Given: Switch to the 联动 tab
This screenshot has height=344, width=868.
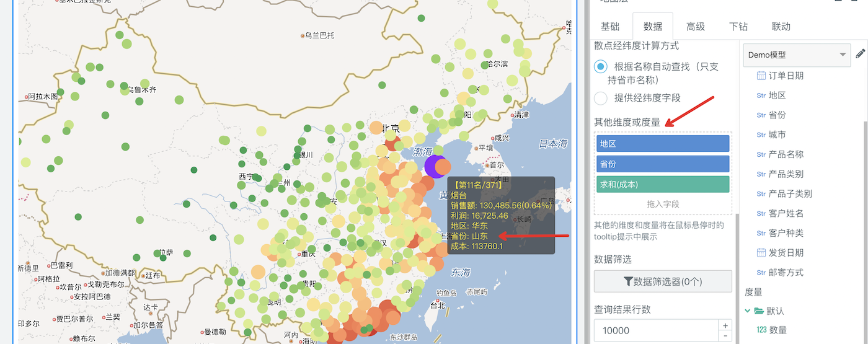Looking at the screenshot, I should pos(781,27).
